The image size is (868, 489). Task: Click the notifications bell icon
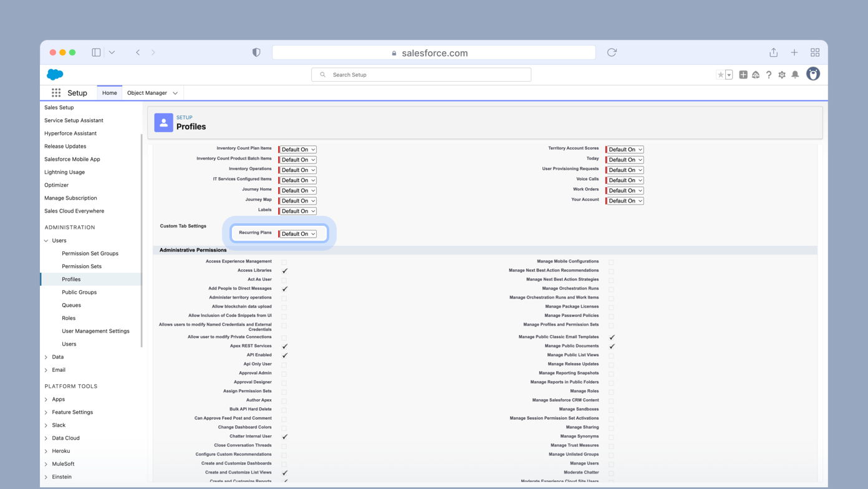coord(795,74)
